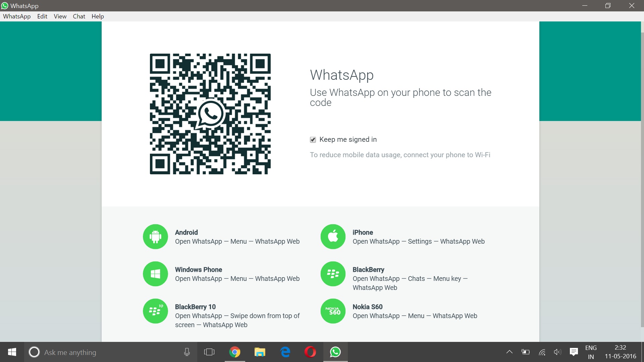Click the microphone icon in the search box
The width and height of the screenshot is (644, 362).
click(x=187, y=352)
